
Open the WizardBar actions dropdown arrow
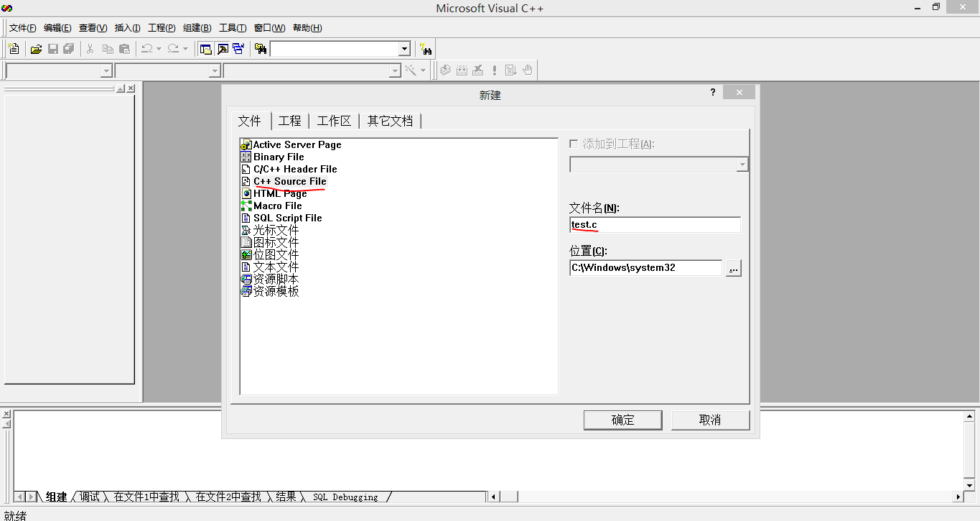[423, 70]
